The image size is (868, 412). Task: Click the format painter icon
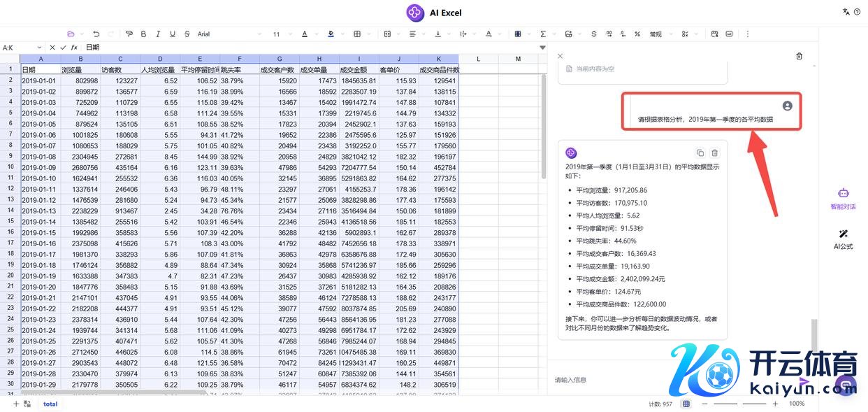(x=129, y=34)
